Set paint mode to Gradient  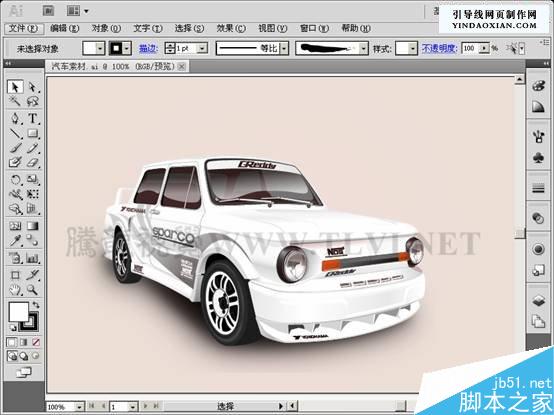[24, 342]
